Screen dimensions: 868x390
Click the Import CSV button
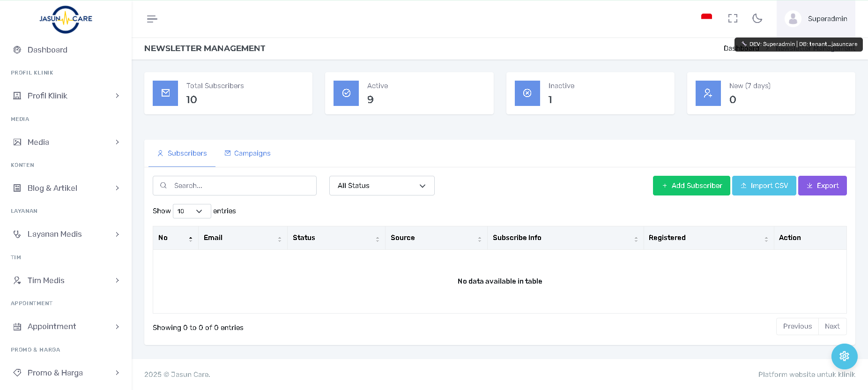(x=764, y=186)
